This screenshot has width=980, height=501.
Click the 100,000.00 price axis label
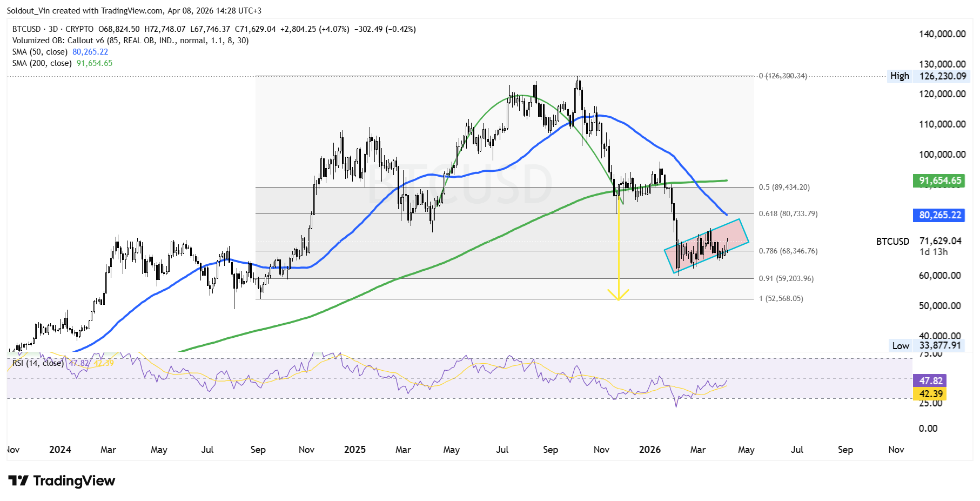pos(942,155)
